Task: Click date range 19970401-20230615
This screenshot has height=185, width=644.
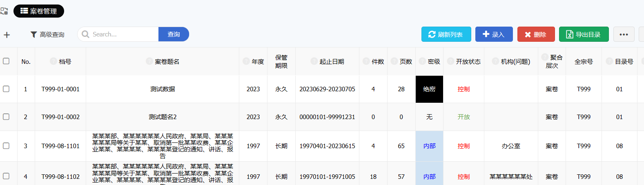Action: click(x=327, y=146)
